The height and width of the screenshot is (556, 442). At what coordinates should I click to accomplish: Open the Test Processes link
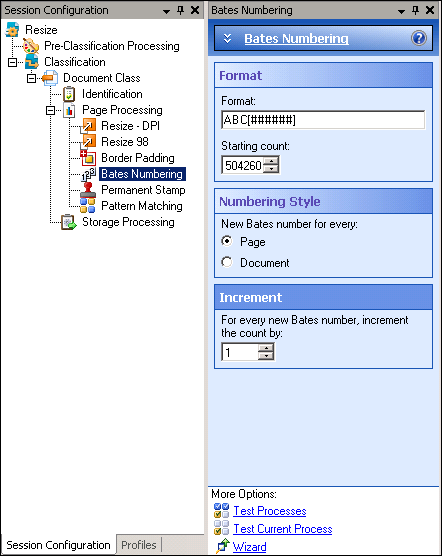270,511
